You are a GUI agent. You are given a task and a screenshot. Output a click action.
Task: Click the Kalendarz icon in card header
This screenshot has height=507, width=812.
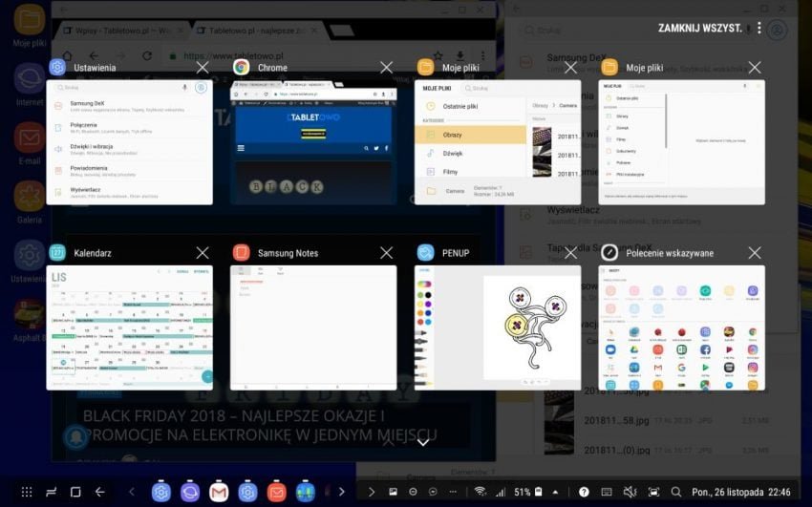coord(57,252)
